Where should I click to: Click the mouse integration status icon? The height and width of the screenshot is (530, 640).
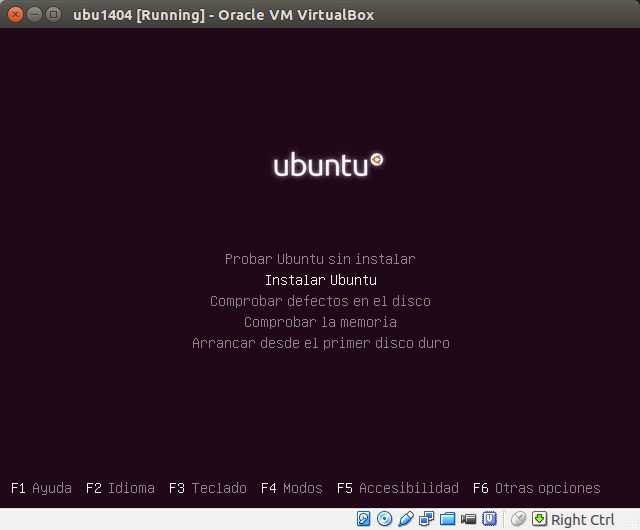pyautogui.click(x=518, y=519)
